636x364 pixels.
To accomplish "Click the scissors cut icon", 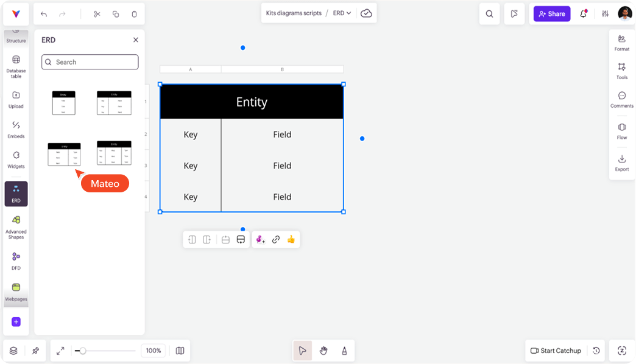I will tap(97, 14).
